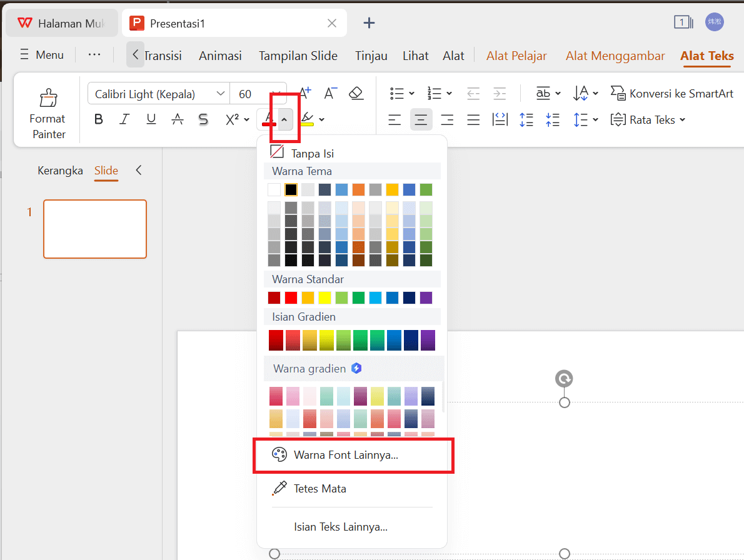Open Konversi ke SmartArt
The height and width of the screenshot is (560, 744).
pos(671,93)
